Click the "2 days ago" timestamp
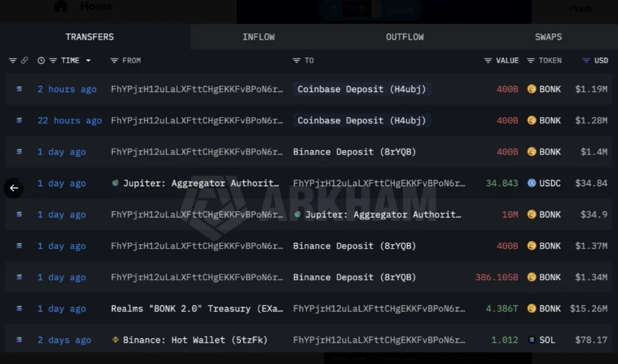This screenshot has width=618, height=364. 64,340
